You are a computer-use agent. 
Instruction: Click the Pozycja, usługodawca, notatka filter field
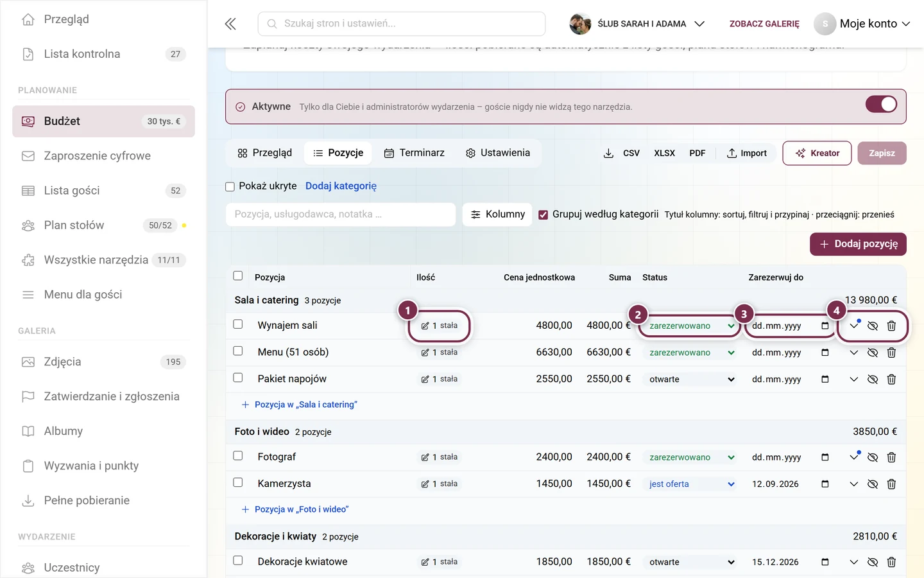point(341,215)
